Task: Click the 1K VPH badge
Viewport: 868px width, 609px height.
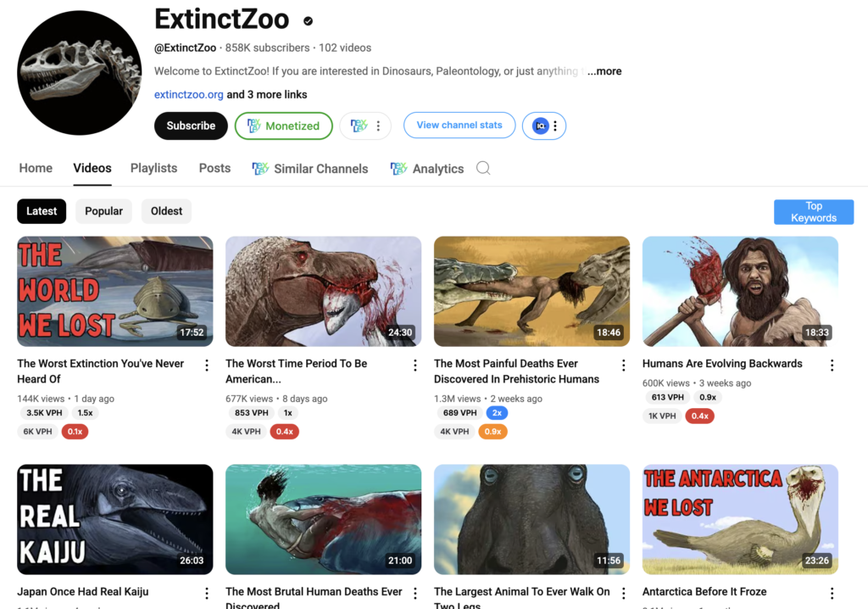Action: 662,416
